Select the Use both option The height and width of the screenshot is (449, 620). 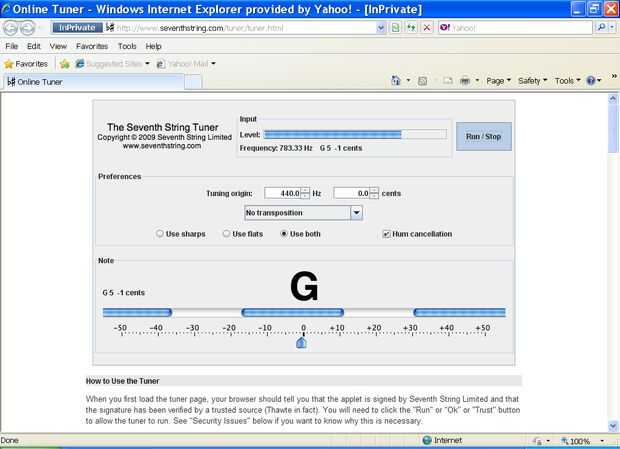284,234
